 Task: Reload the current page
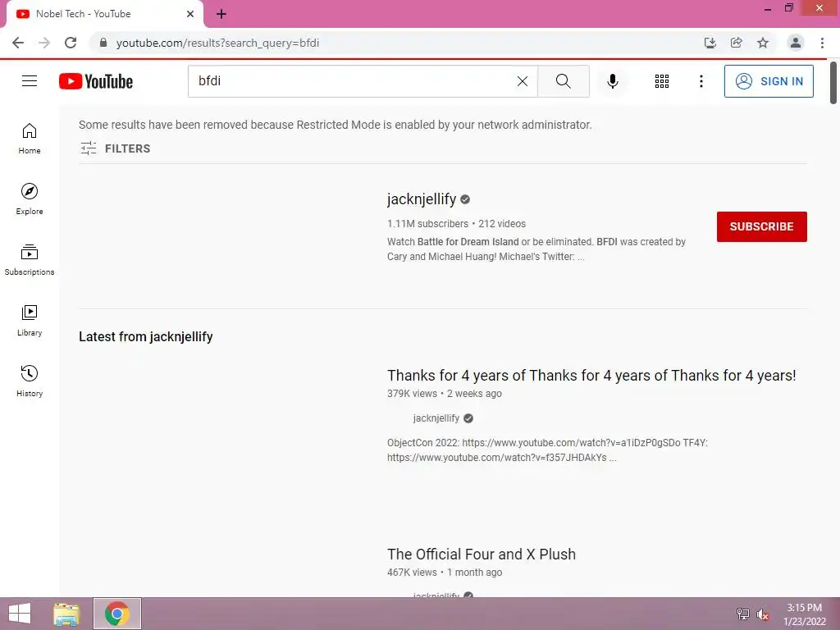(71, 43)
